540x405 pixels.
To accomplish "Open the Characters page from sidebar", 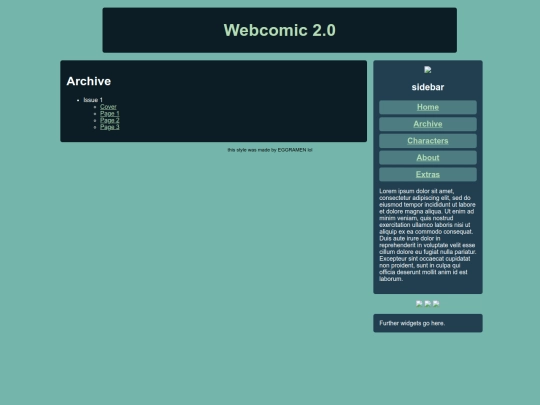I will click(x=428, y=141).
